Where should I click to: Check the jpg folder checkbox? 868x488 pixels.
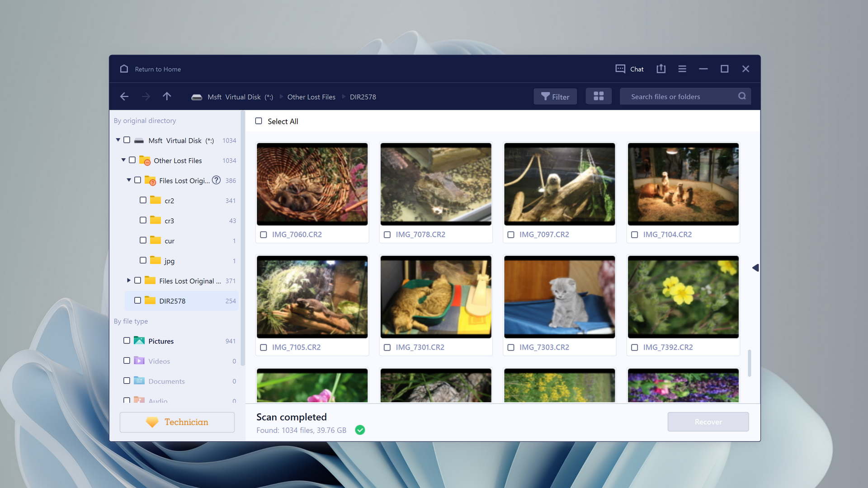[x=143, y=260]
